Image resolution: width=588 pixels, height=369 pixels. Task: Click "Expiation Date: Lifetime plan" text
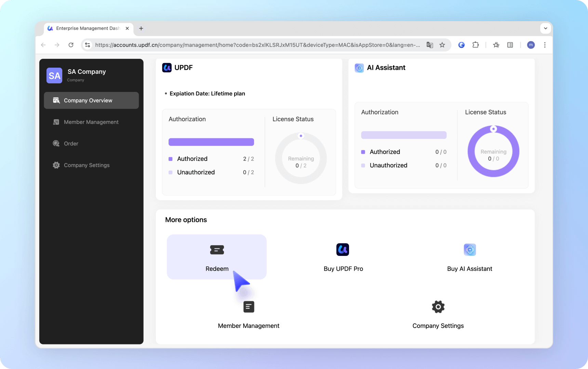pos(207,94)
